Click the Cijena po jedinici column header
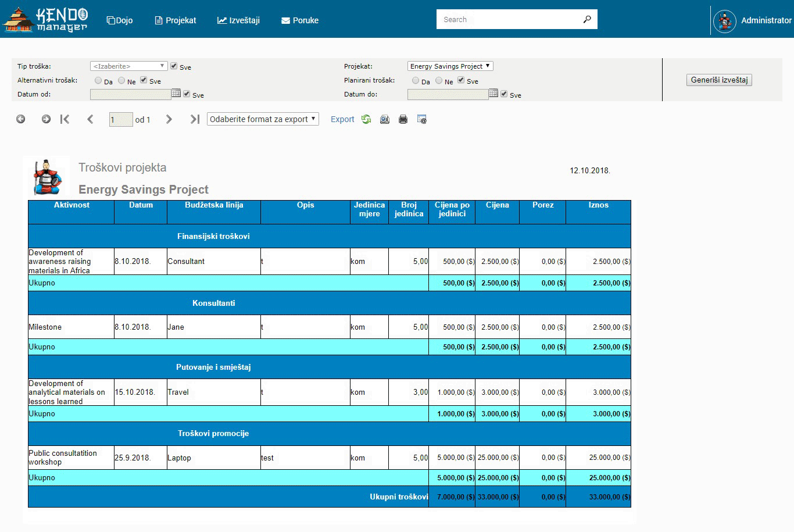The width and height of the screenshot is (794, 532). tap(452, 212)
